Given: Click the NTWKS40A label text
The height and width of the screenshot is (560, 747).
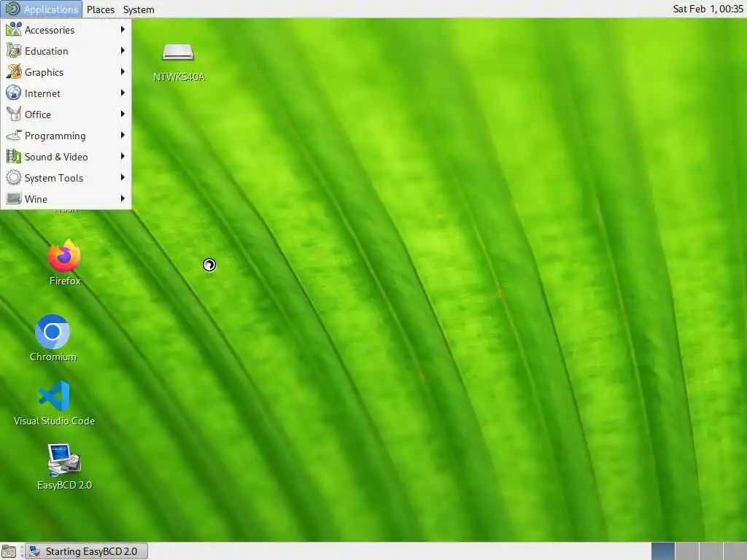Looking at the screenshot, I should (179, 77).
